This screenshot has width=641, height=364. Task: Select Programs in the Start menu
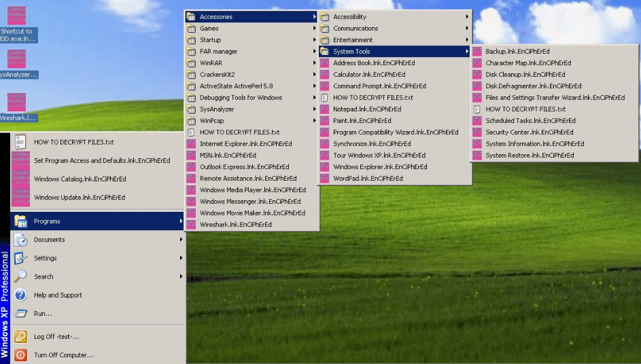tap(97, 221)
